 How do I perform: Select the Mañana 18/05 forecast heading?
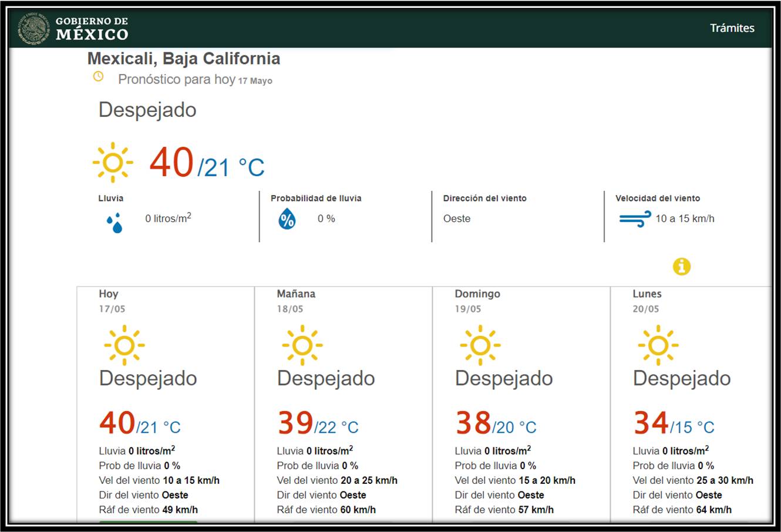point(296,300)
